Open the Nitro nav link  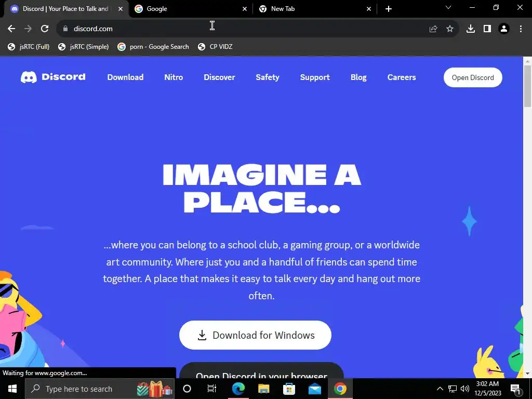coord(174,77)
